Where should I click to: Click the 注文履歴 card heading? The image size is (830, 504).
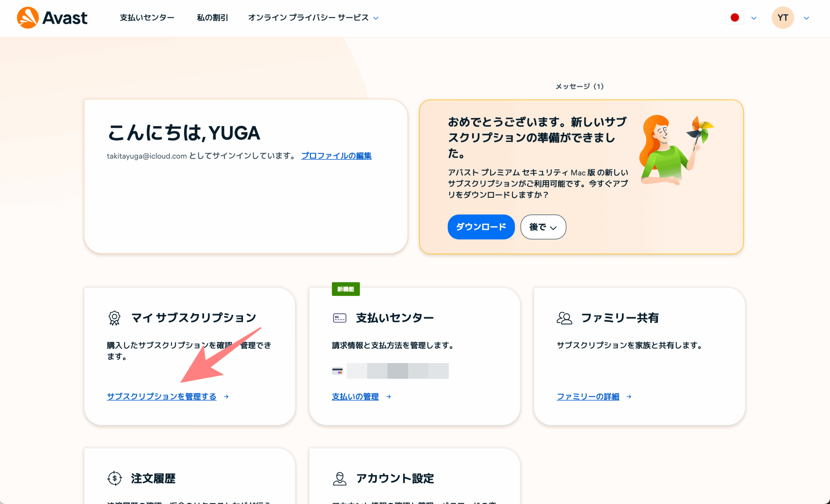153,478
